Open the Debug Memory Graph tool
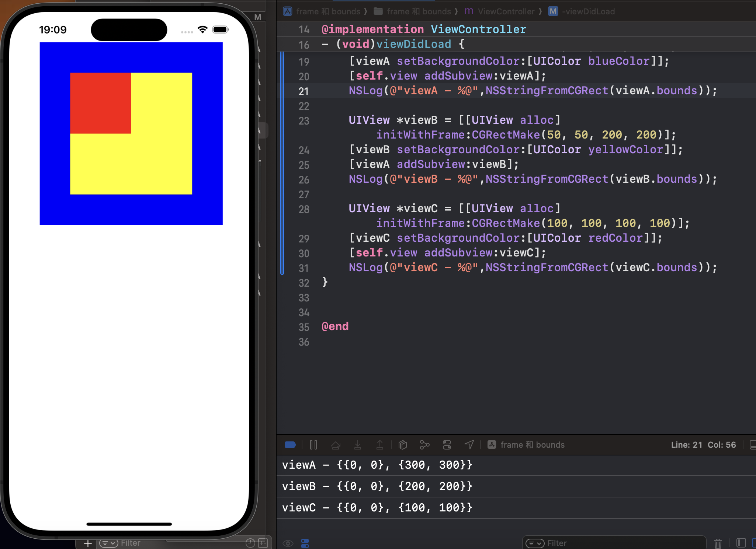Viewport: 756px width, 549px height. 425,445
